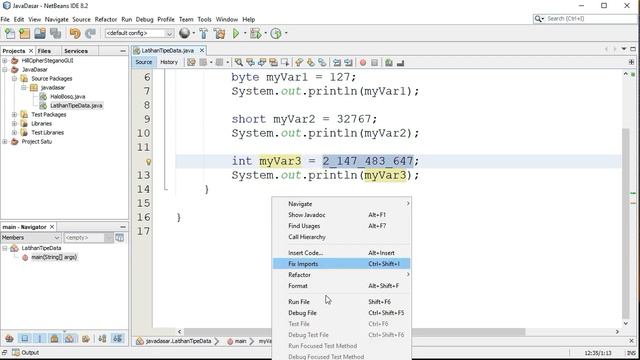Image resolution: width=640 pixels, height=360 pixels.
Task: Click the Build Project hammer icon
Action: coord(203,33)
